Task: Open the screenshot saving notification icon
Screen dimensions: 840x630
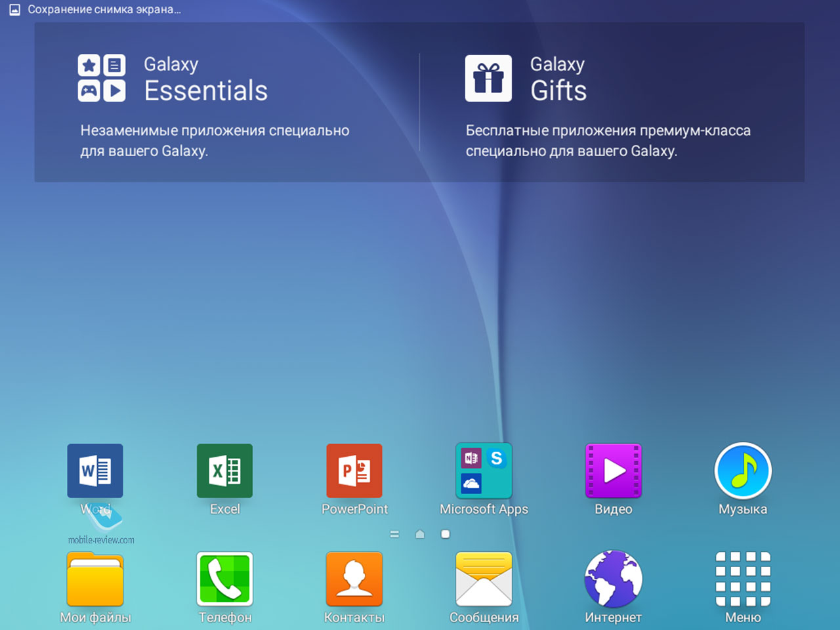Action: click(14, 10)
